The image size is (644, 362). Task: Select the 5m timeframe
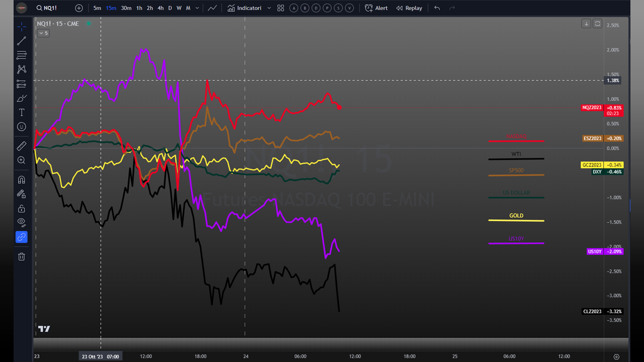point(97,8)
